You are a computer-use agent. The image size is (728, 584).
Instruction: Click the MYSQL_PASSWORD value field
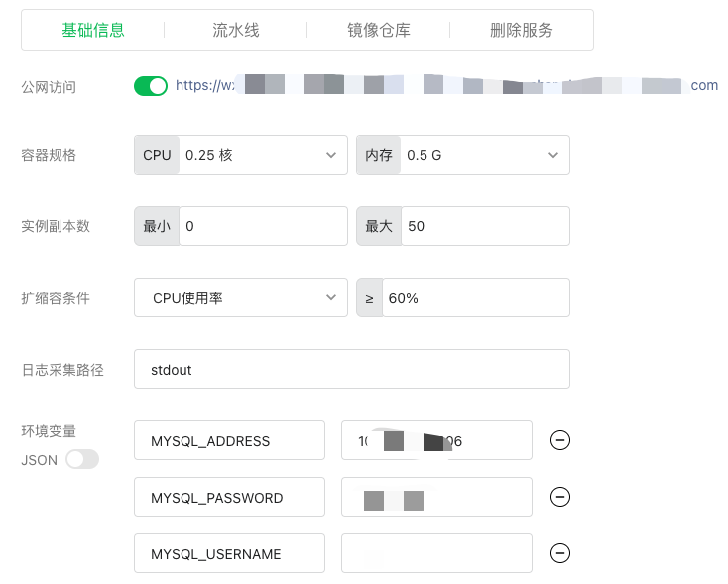pos(436,498)
